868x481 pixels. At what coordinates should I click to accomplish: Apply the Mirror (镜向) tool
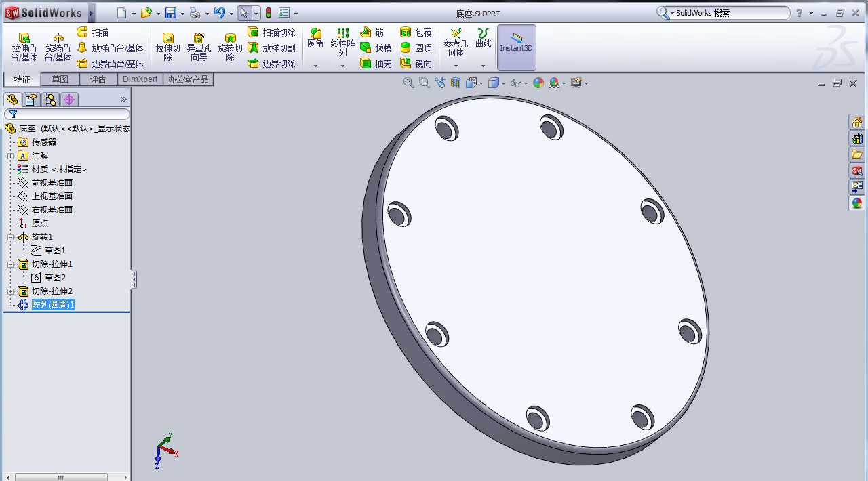point(416,64)
